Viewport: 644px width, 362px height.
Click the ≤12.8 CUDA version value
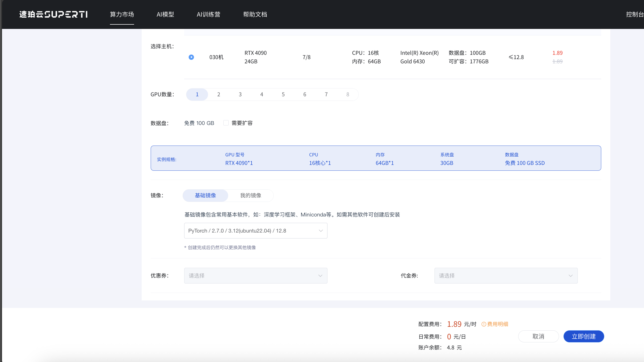click(516, 57)
